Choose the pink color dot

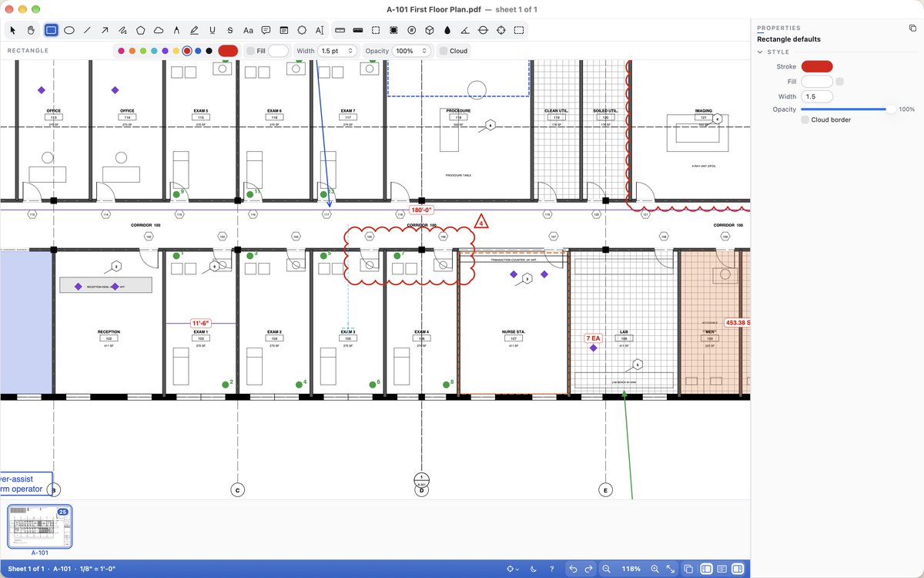pos(121,51)
